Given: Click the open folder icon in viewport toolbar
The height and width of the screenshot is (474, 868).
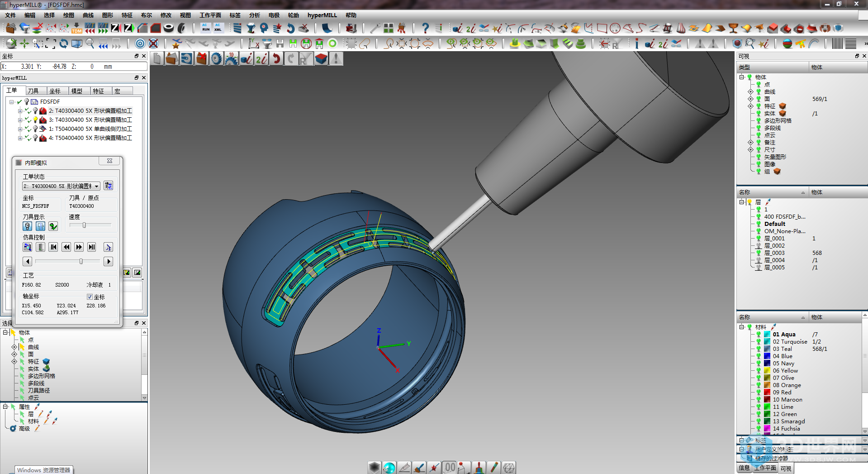Looking at the screenshot, I should click(171, 58).
